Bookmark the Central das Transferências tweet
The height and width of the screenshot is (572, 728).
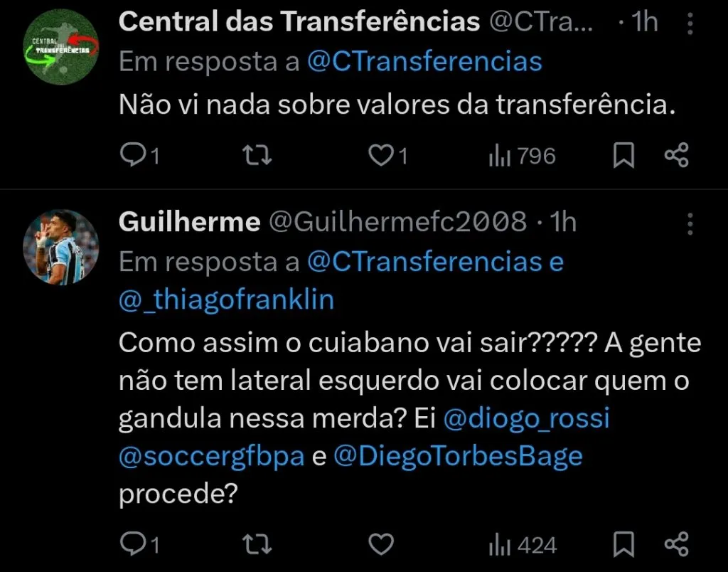click(x=623, y=155)
